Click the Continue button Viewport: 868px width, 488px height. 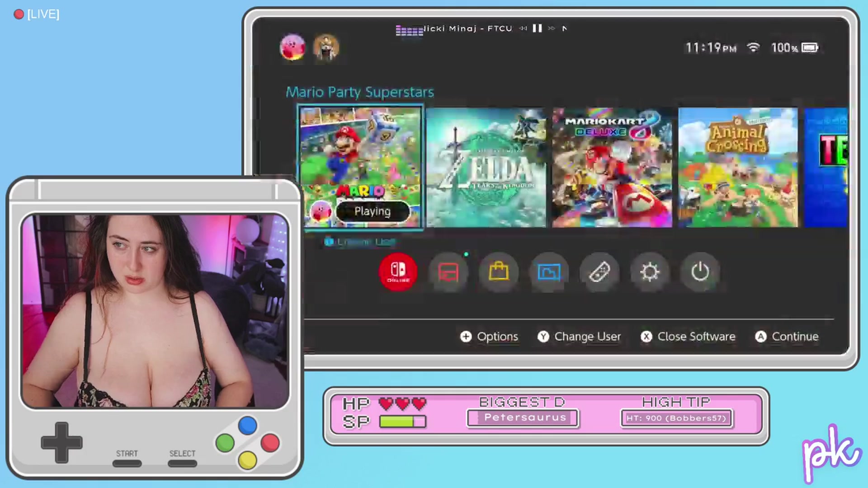click(x=787, y=337)
